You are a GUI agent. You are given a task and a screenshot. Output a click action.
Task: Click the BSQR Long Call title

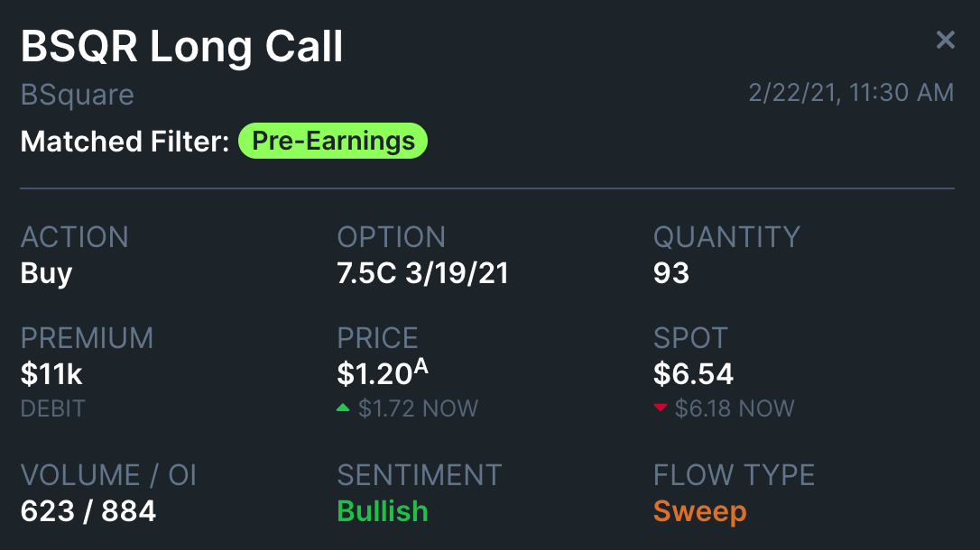(181, 47)
